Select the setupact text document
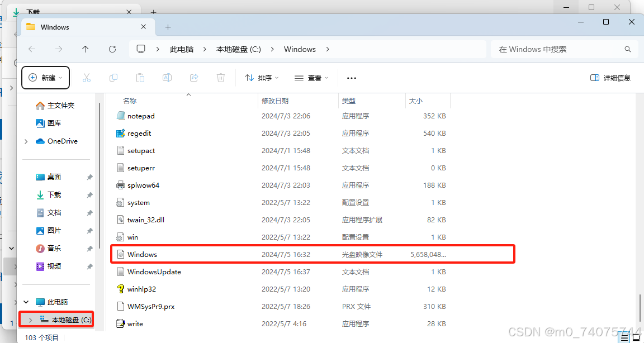 [141, 151]
